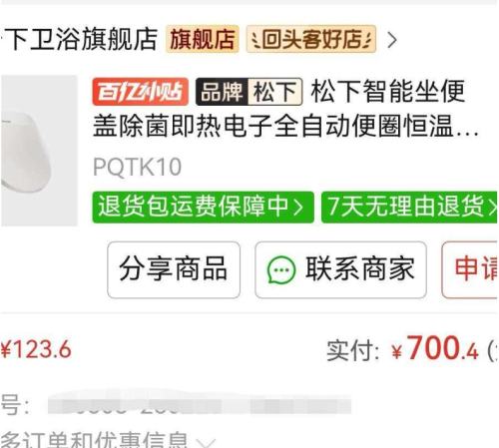Click the ¥123.6 discount amount
This screenshot has width=499, height=448.
[x=36, y=349]
